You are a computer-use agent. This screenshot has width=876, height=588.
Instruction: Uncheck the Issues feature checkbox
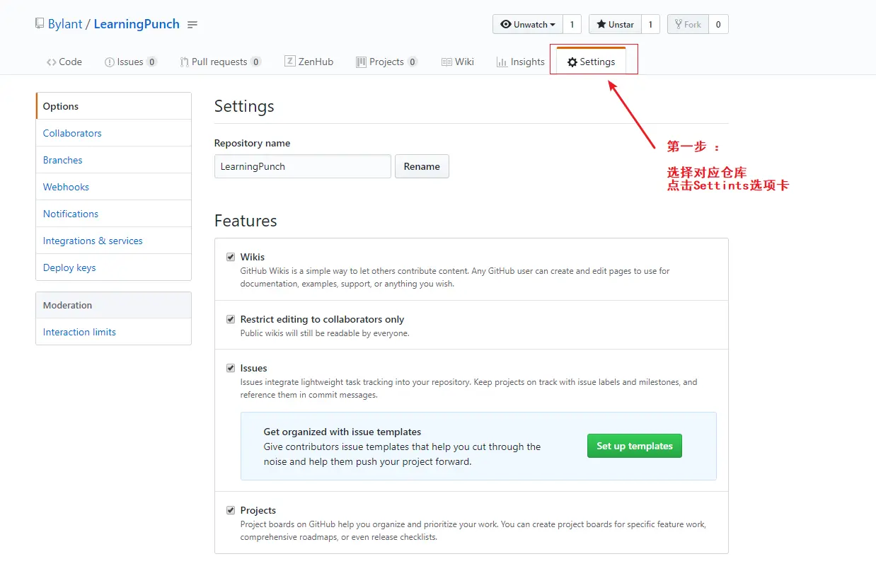tap(231, 368)
